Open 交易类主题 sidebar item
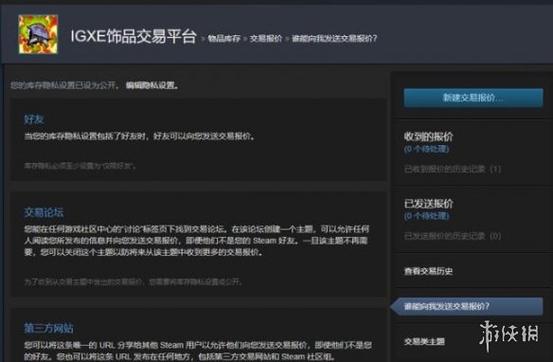The height and width of the screenshot is (362, 553). (425, 342)
